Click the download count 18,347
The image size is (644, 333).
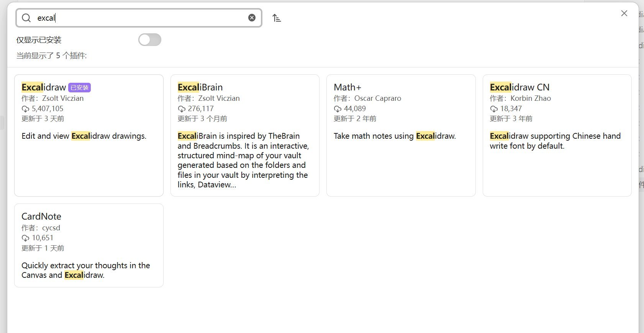[511, 109]
